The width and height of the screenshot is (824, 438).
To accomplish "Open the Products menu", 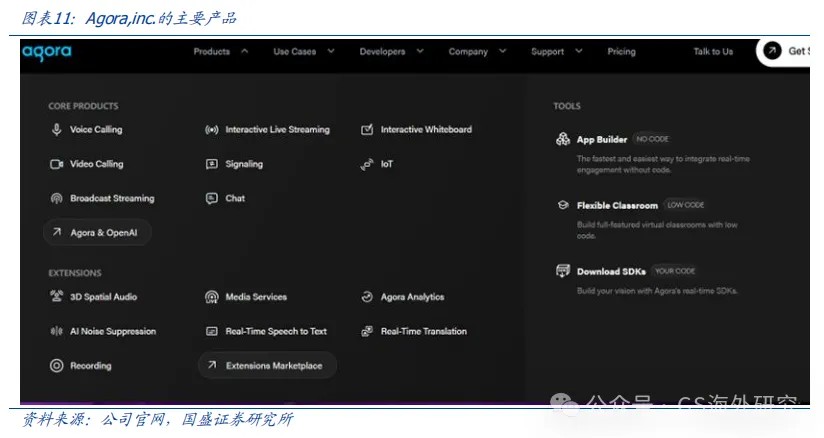I will (212, 52).
